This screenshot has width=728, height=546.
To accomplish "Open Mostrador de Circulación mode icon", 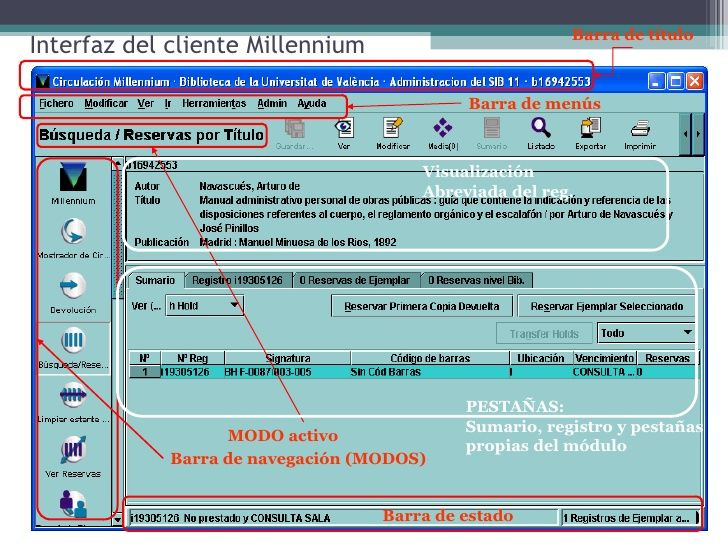I will pos(73,232).
